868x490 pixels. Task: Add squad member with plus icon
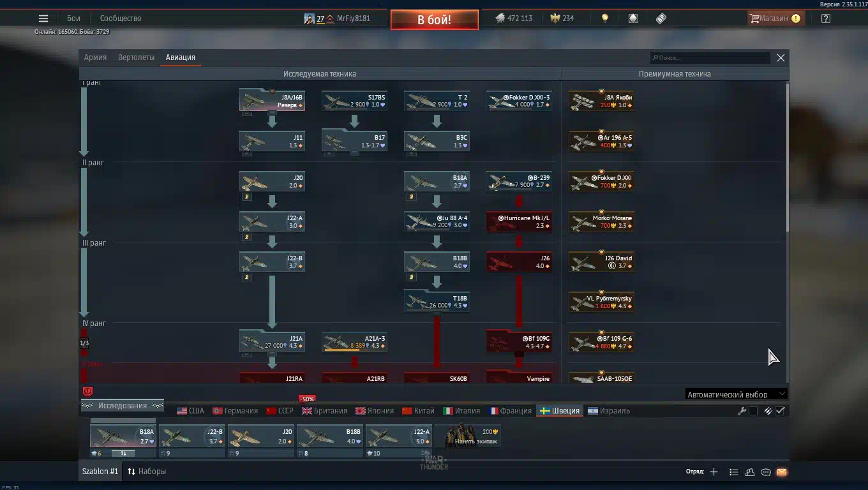point(714,472)
